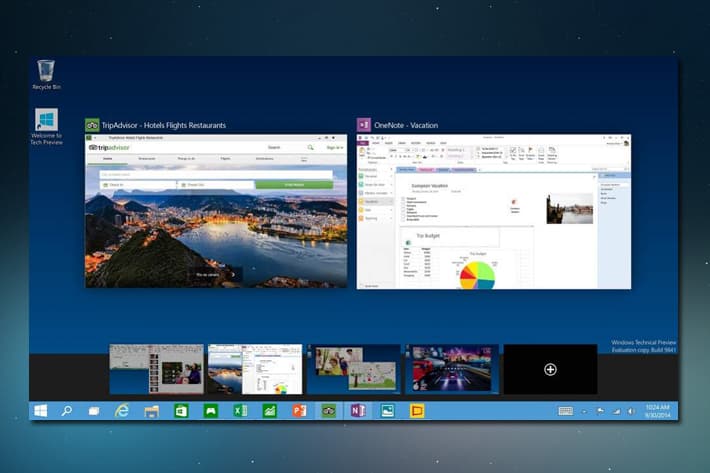
Task: Expand the hidden system tray icons chevron
Action: click(x=585, y=411)
